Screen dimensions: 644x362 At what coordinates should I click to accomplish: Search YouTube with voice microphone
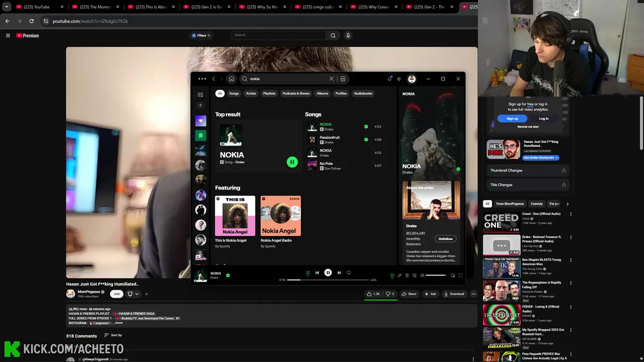(348, 36)
